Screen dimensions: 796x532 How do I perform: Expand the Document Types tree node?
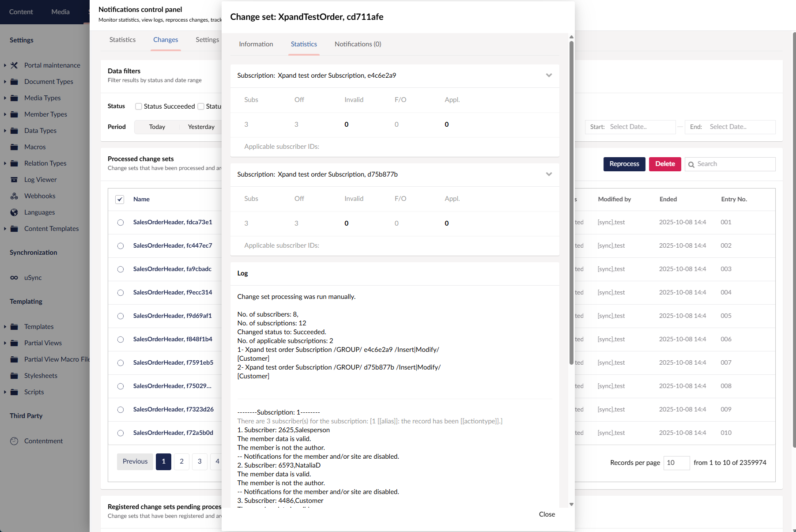click(x=5, y=82)
